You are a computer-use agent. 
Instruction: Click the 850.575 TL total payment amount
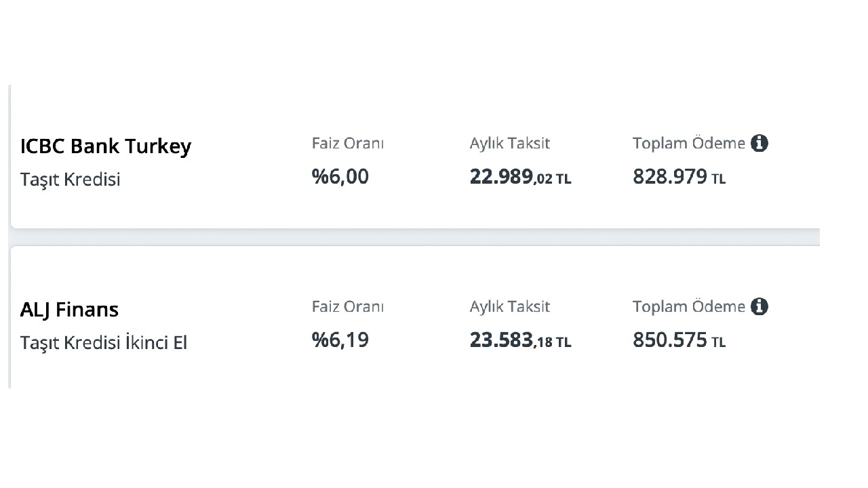coord(679,340)
